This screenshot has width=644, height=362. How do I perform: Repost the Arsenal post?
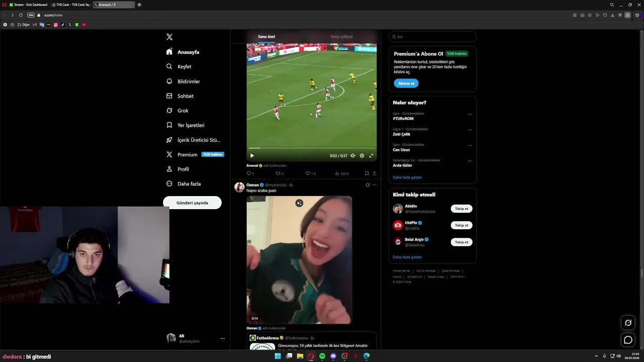coord(280,173)
